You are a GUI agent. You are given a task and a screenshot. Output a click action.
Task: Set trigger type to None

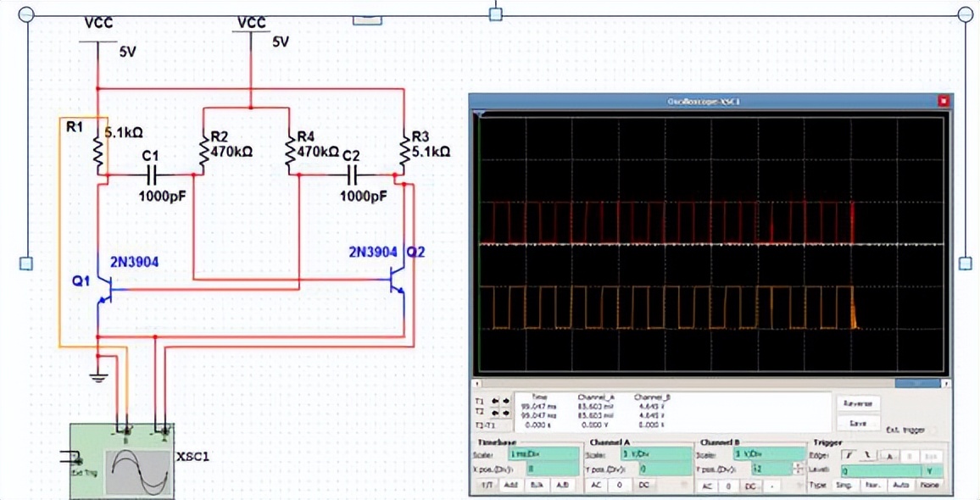click(x=929, y=486)
